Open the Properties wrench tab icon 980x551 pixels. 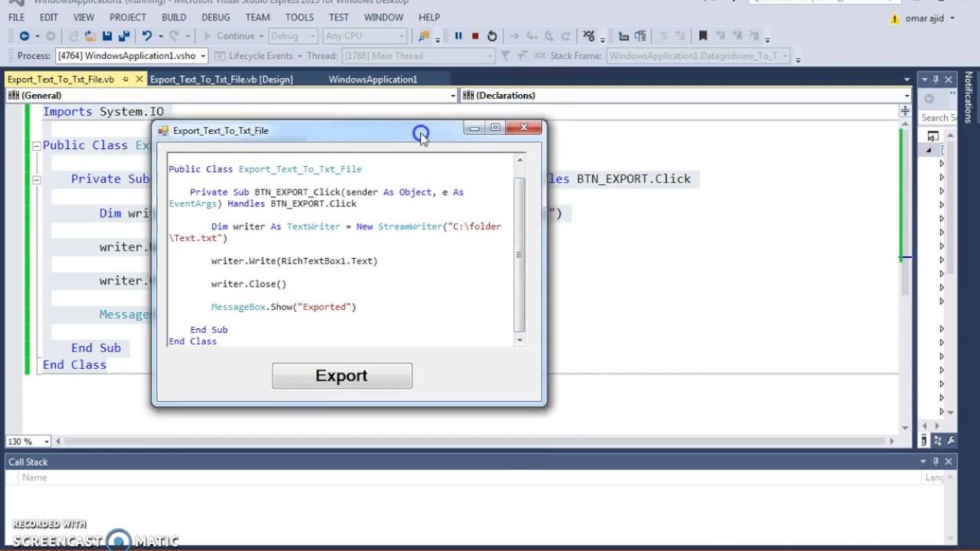coord(951,441)
